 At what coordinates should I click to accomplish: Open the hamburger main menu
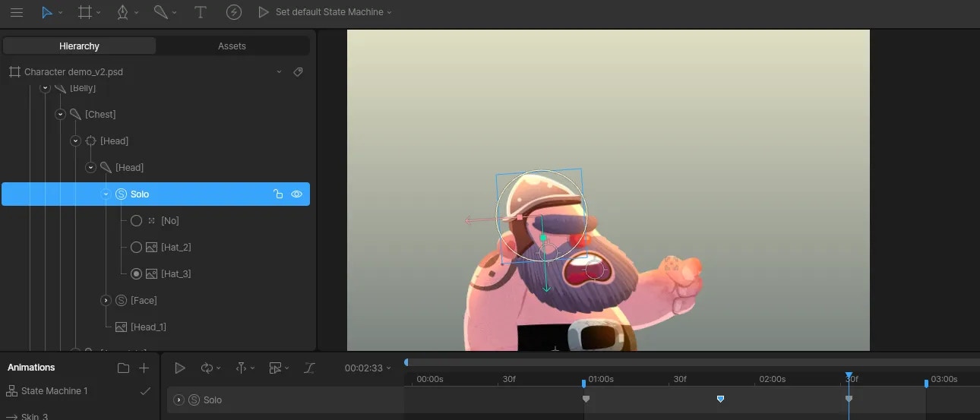tap(16, 12)
